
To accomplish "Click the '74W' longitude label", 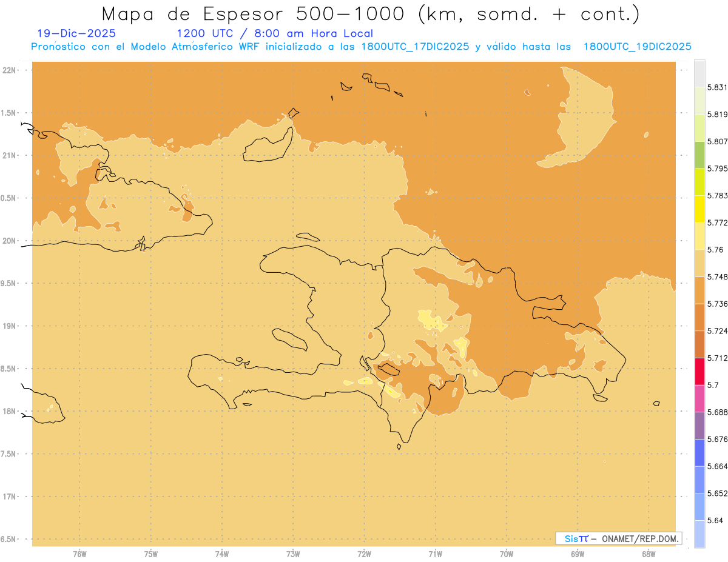I will tap(222, 554).
